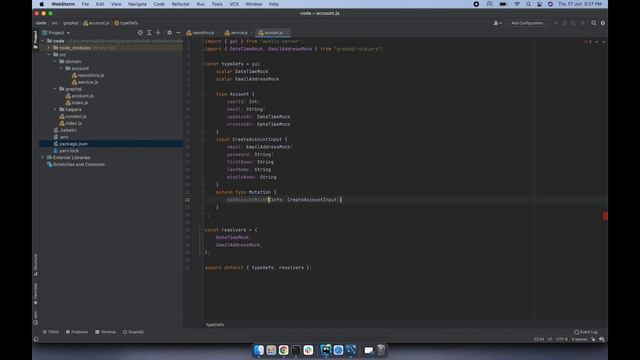Open the Terminal tool window
Viewport: 640px width, 360px height.
[105, 332]
